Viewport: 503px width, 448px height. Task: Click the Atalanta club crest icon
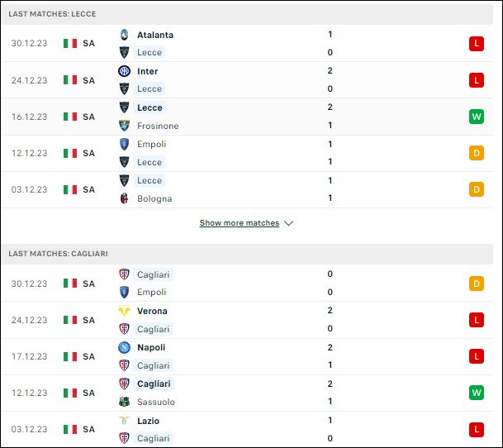(x=124, y=35)
